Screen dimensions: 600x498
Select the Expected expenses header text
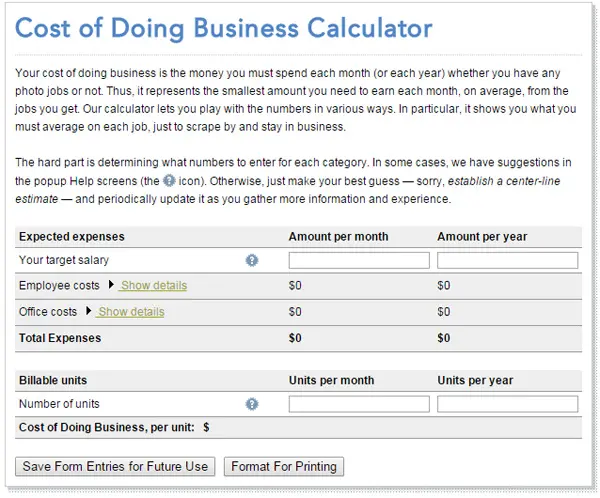pyautogui.click(x=72, y=237)
